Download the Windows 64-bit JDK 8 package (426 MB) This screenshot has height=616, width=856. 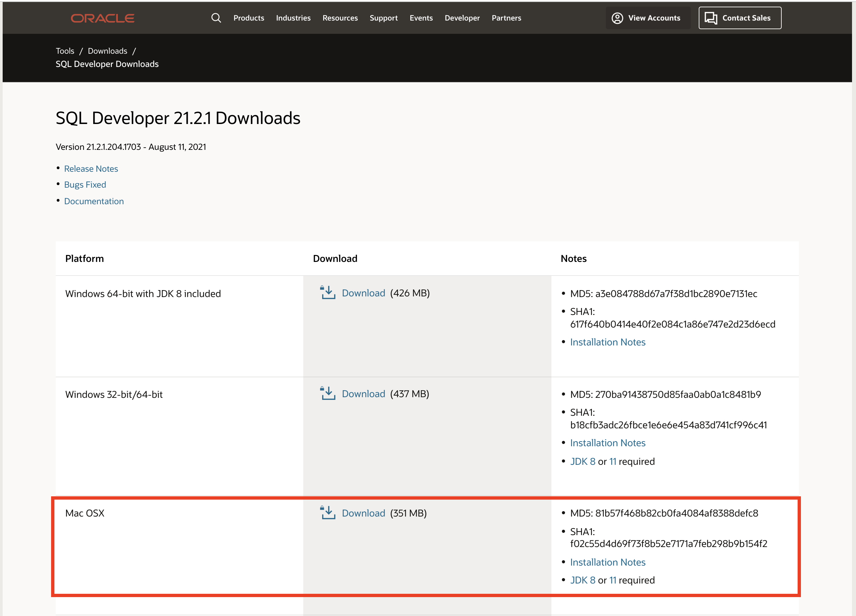pos(363,293)
